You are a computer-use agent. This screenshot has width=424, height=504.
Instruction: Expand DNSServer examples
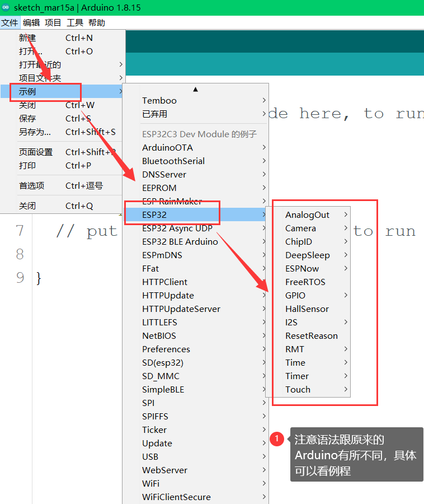click(195, 175)
